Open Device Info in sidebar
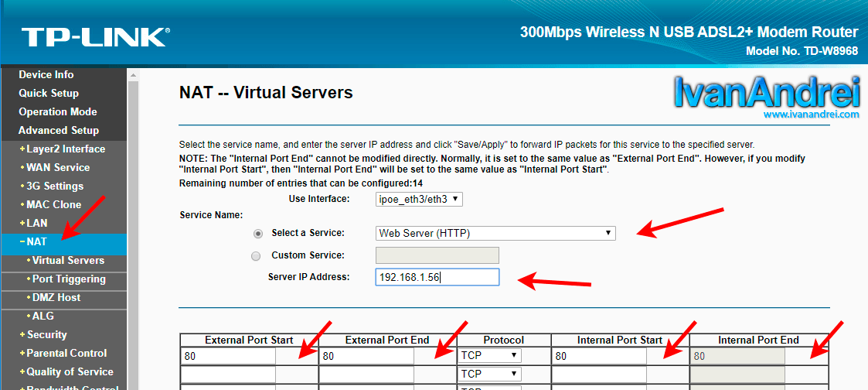Viewport: 868px width, 390px height. click(x=46, y=75)
